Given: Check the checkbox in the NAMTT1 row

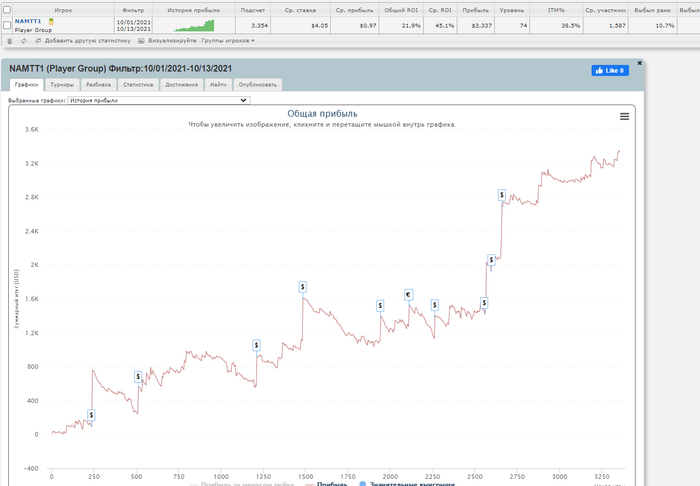Looking at the screenshot, I should tap(7, 25).
